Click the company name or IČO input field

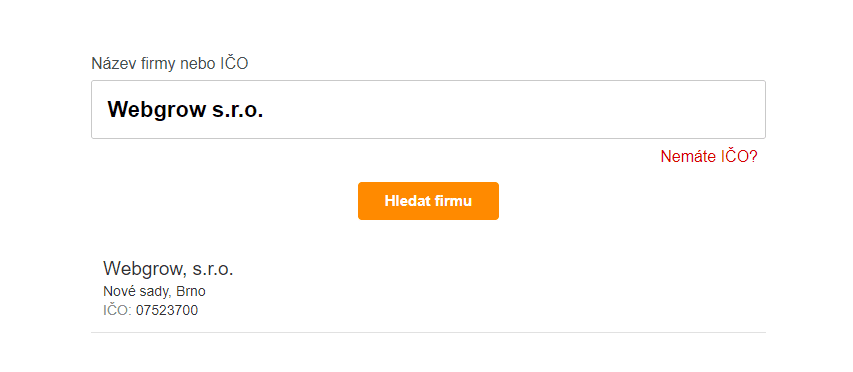428,109
